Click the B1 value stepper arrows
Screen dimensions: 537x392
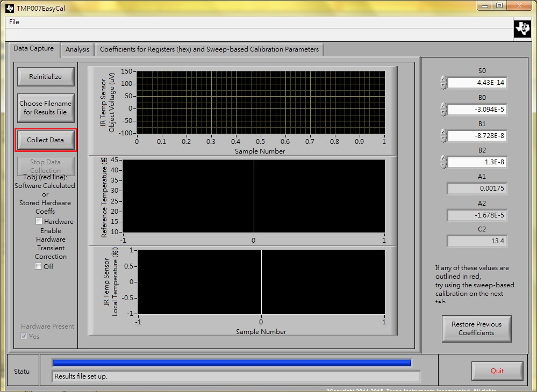443,135
